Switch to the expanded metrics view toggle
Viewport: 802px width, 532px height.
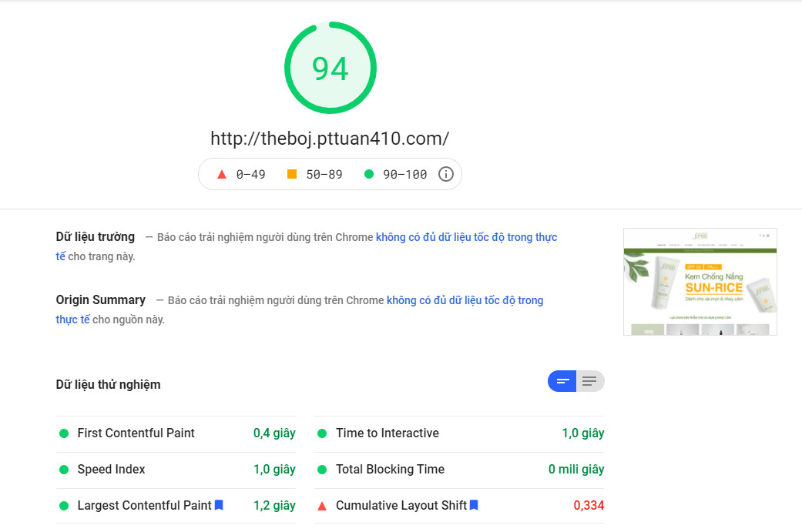[590, 381]
